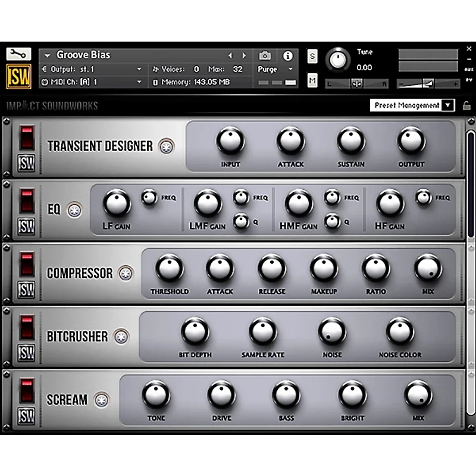Click the Transient Designer Sustain knob
Image resolution: width=476 pixels, height=476 pixels.
(351, 141)
